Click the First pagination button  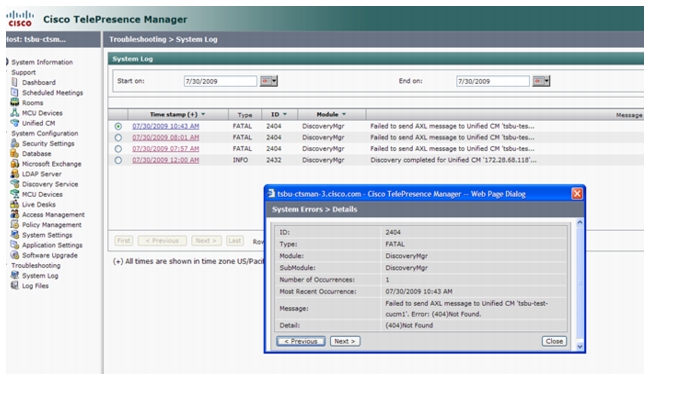tap(124, 241)
